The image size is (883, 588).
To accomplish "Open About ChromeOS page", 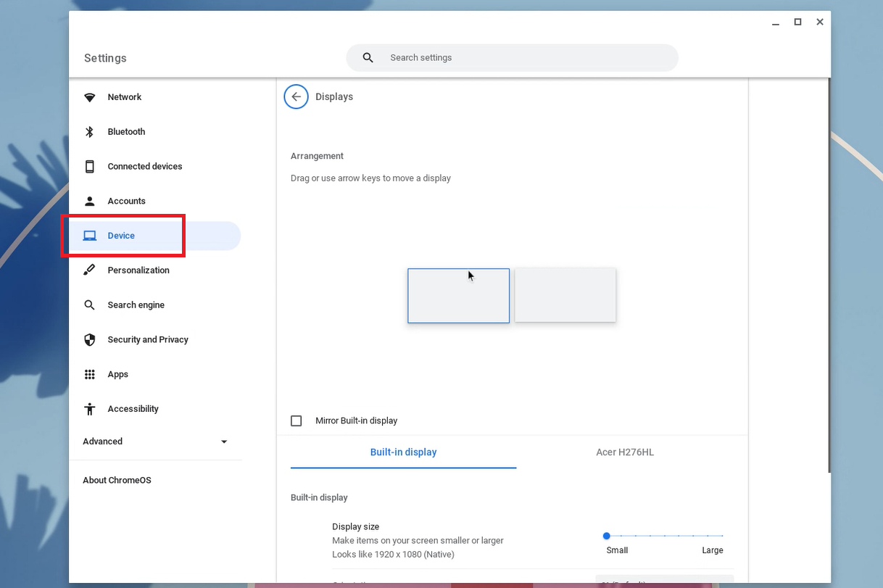I will (x=117, y=481).
